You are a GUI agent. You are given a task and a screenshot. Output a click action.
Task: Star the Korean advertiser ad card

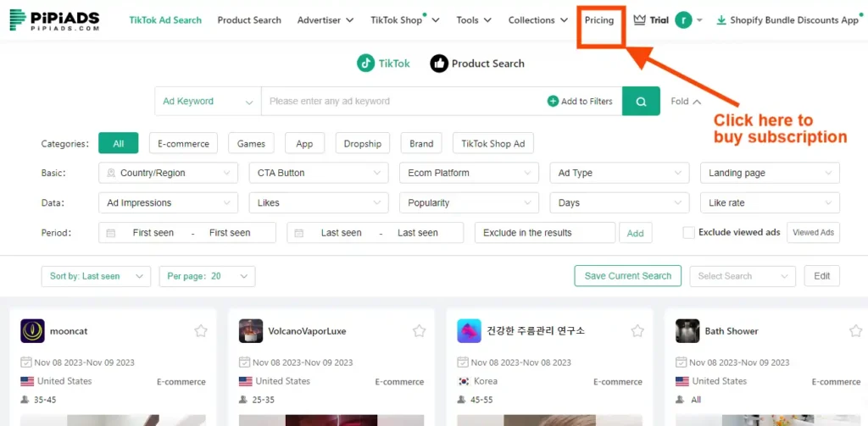pos(637,331)
